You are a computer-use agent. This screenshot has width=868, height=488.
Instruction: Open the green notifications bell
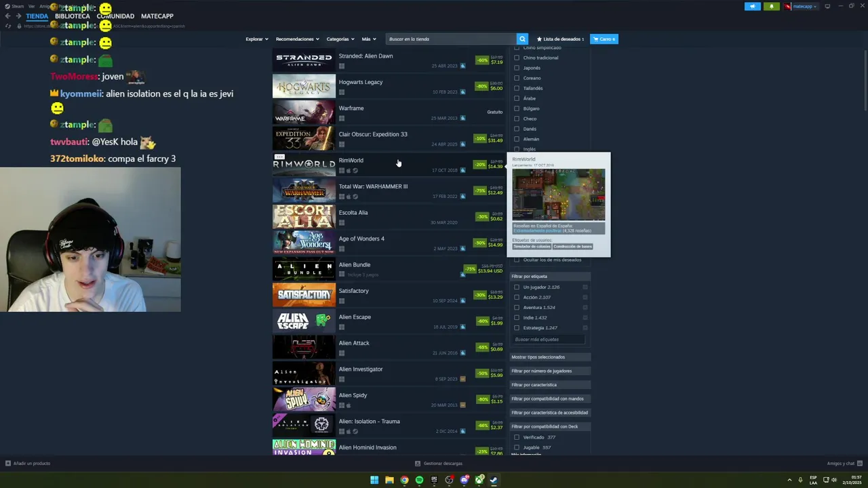(771, 6)
